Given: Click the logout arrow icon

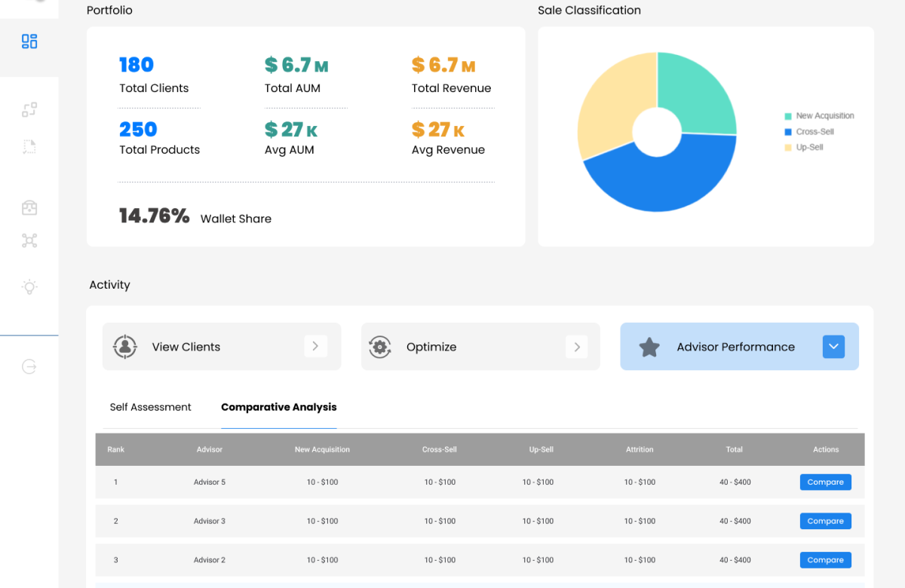Looking at the screenshot, I should (x=29, y=367).
